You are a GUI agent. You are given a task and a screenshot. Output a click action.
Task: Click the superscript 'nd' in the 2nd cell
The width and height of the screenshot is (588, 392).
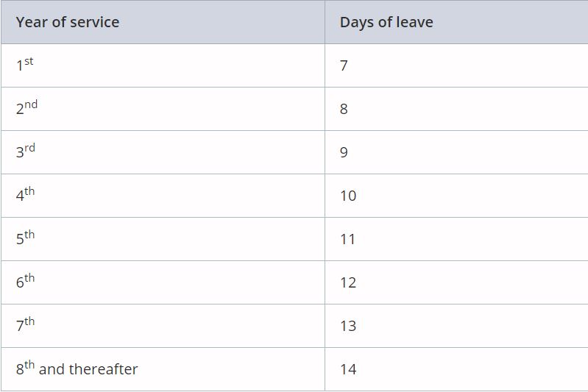(31, 104)
